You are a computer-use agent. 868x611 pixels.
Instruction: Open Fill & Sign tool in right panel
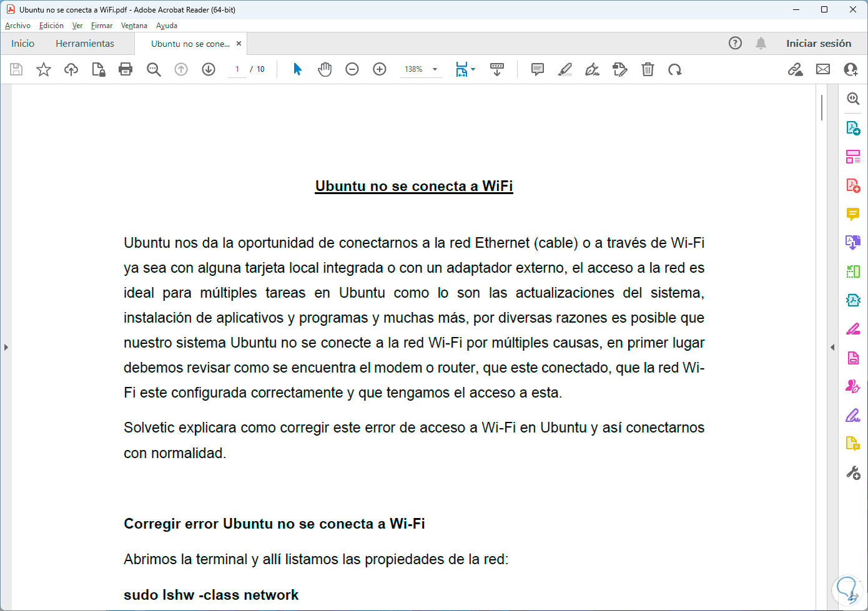(x=853, y=415)
